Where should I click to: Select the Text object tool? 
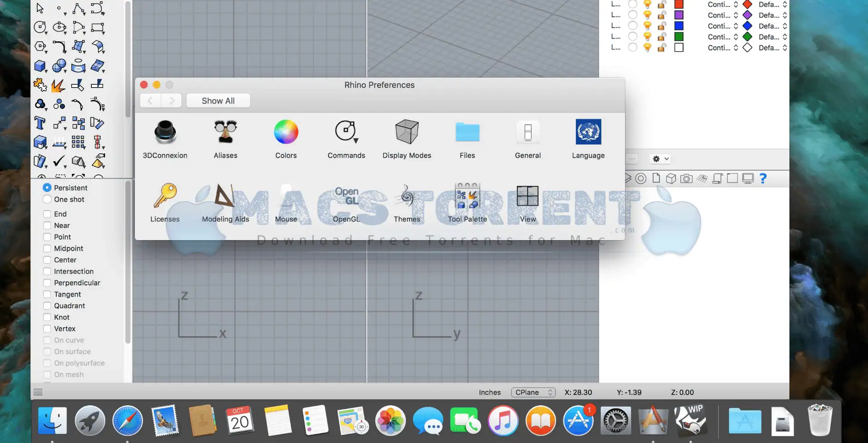point(40,123)
